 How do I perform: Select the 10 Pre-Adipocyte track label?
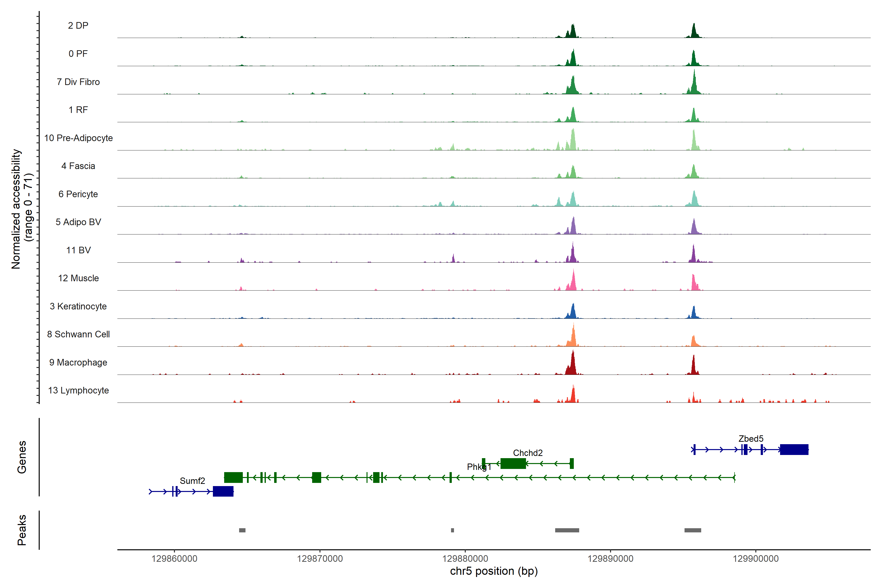tap(78, 138)
